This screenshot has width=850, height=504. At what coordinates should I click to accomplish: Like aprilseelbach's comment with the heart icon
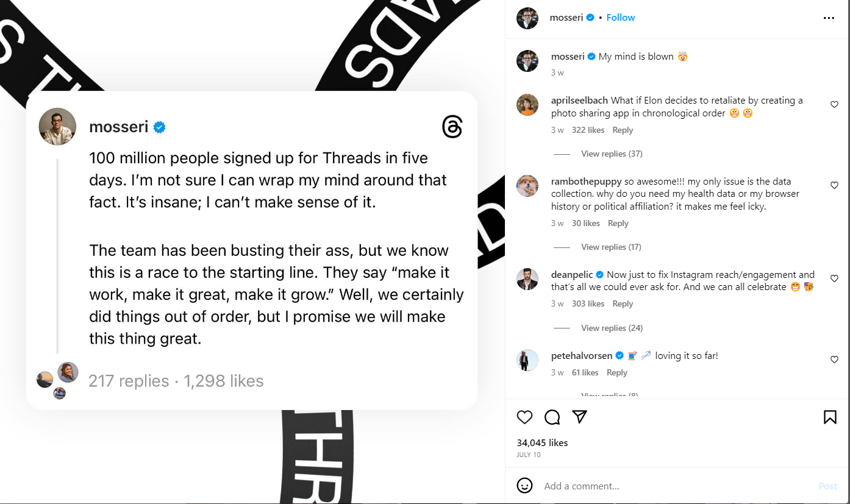coord(834,104)
